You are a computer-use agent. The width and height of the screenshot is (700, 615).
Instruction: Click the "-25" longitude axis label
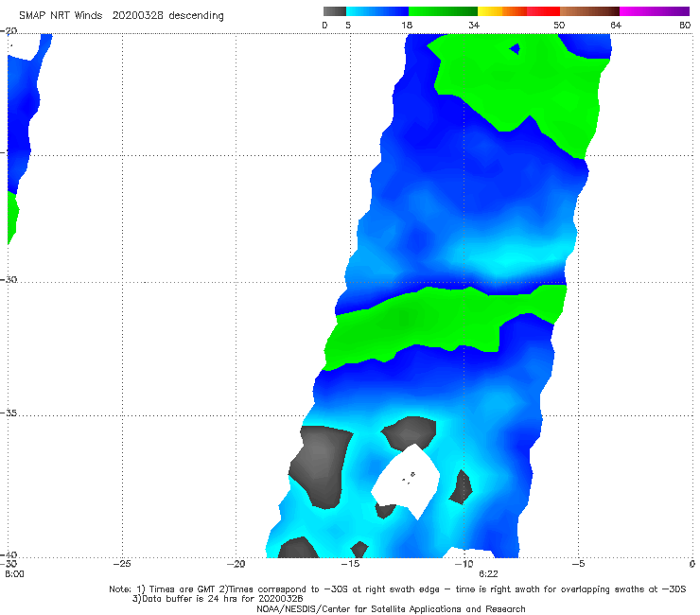point(122,564)
